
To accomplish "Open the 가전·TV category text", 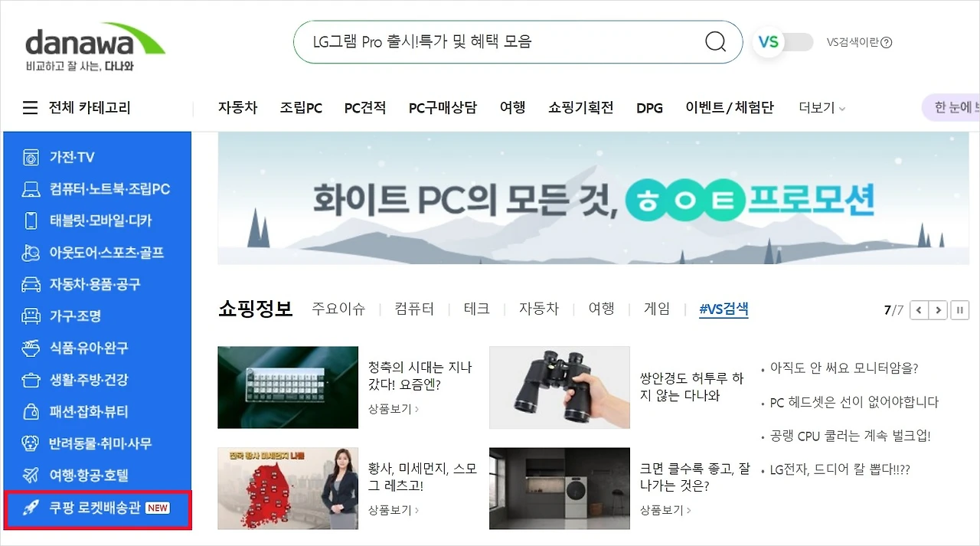I will [72, 157].
